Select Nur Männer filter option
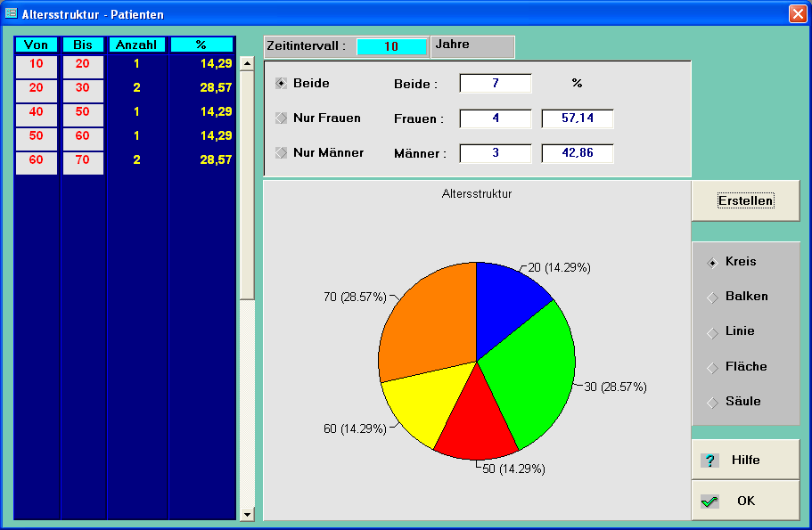Screen dimensions: 812x530 pyautogui.click(x=282, y=152)
